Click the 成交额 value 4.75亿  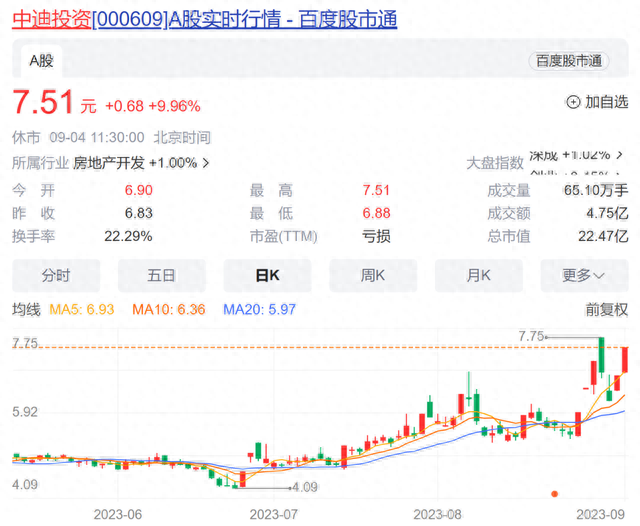607,213
